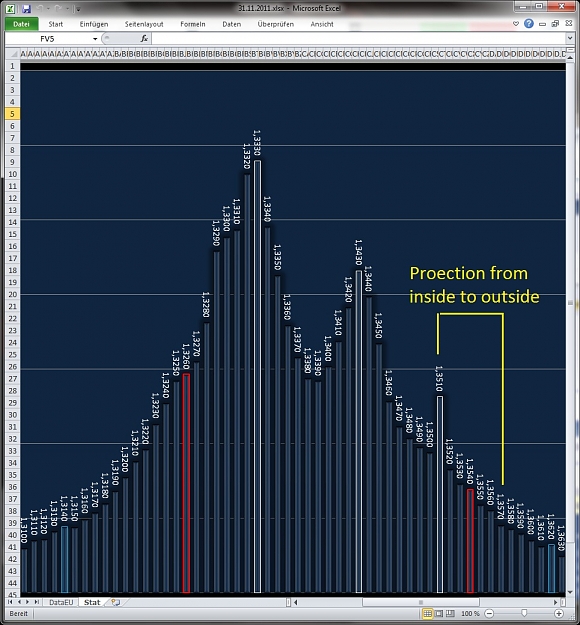
Task: Click the red-outlined bar labeled 1,3260
Action: (186, 483)
